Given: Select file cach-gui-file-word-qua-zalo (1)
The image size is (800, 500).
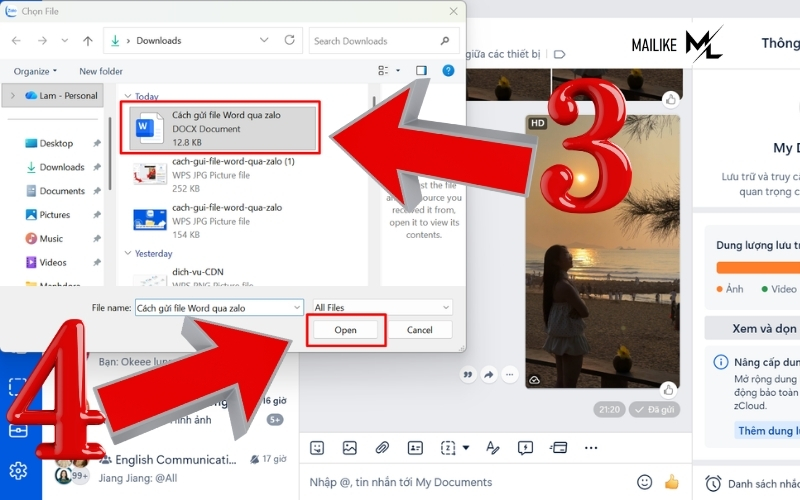Looking at the screenshot, I should click(x=222, y=174).
